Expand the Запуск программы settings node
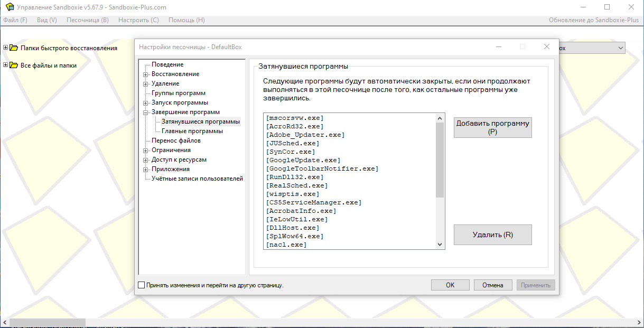644x328 pixels. click(x=145, y=103)
